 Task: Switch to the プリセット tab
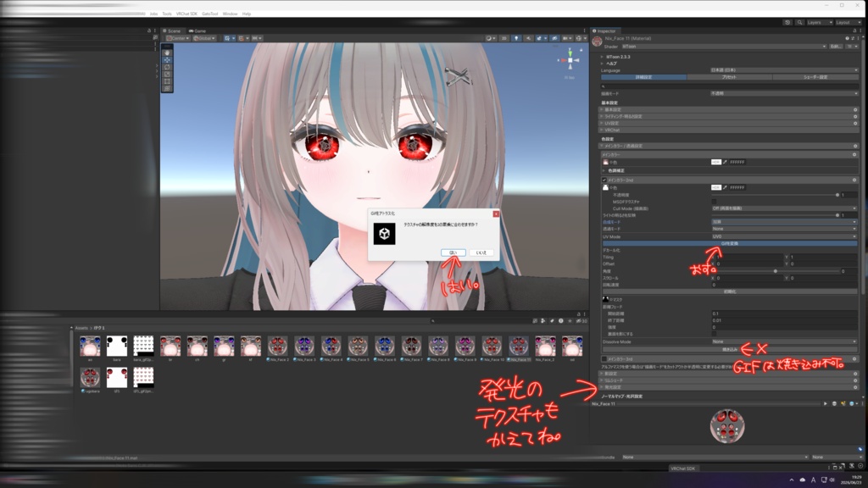point(729,77)
